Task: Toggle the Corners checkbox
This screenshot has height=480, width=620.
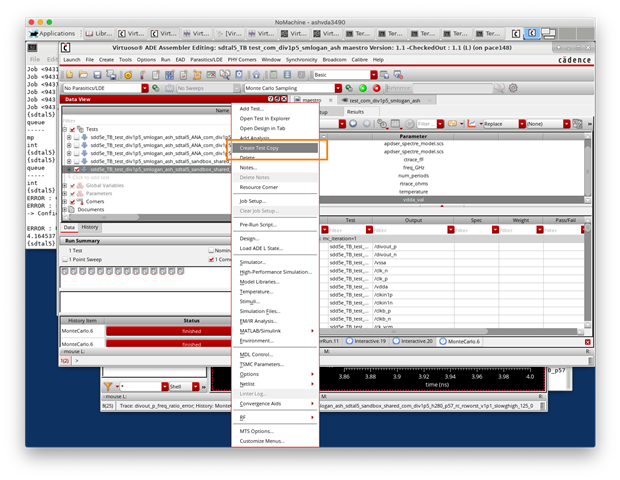Action: [x=72, y=202]
